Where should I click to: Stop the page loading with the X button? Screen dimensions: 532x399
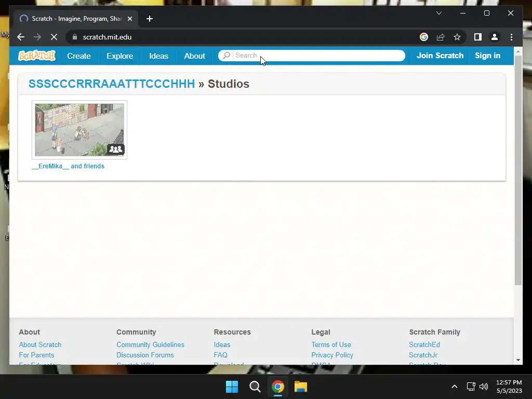[x=54, y=37]
